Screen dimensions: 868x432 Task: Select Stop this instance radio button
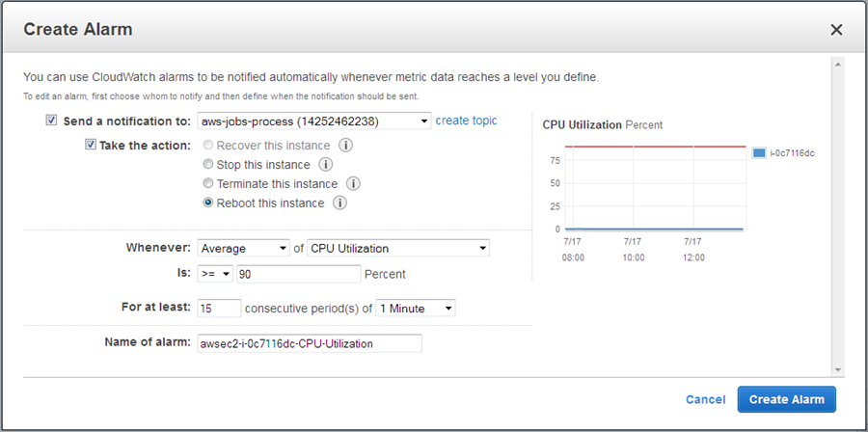coord(207,165)
